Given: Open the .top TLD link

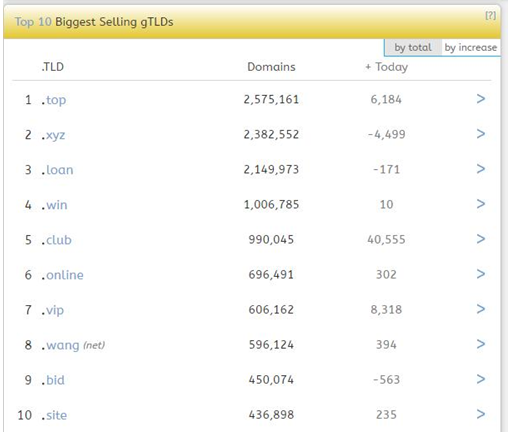Looking at the screenshot, I should click(x=54, y=100).
